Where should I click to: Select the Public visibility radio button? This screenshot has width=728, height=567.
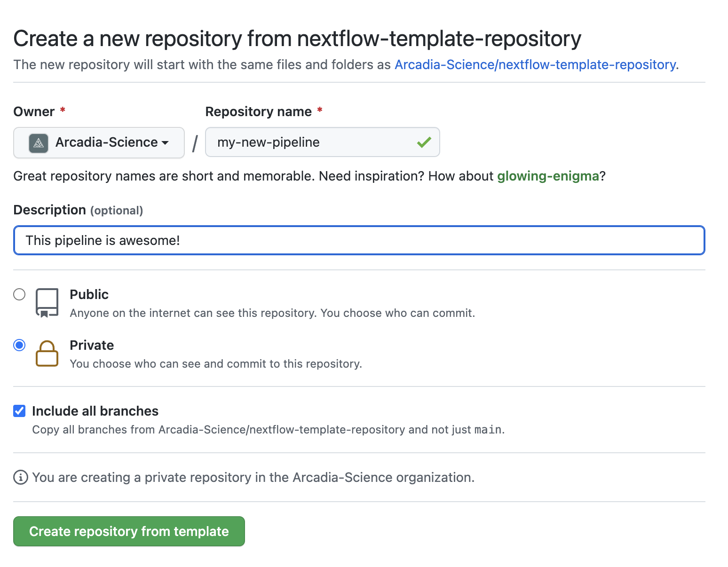[19, 294]
